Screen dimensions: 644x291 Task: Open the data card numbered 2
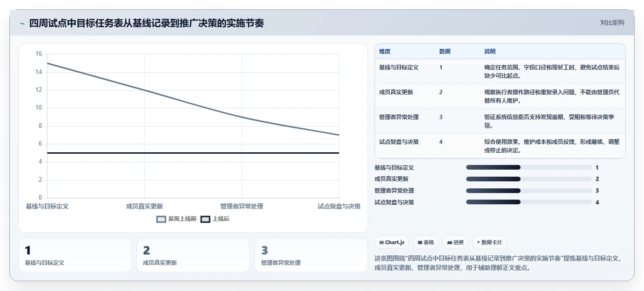(x=193, y=255)
